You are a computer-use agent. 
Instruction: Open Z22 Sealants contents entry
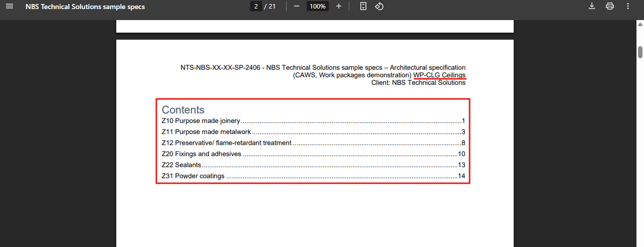click(x=314, y=165)
